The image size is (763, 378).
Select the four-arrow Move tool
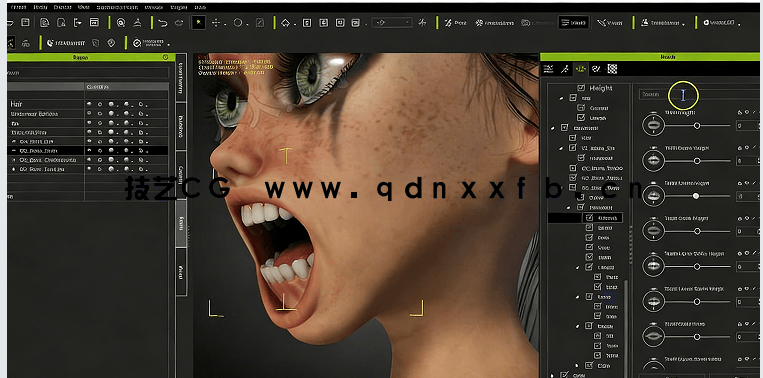point(216,23)
